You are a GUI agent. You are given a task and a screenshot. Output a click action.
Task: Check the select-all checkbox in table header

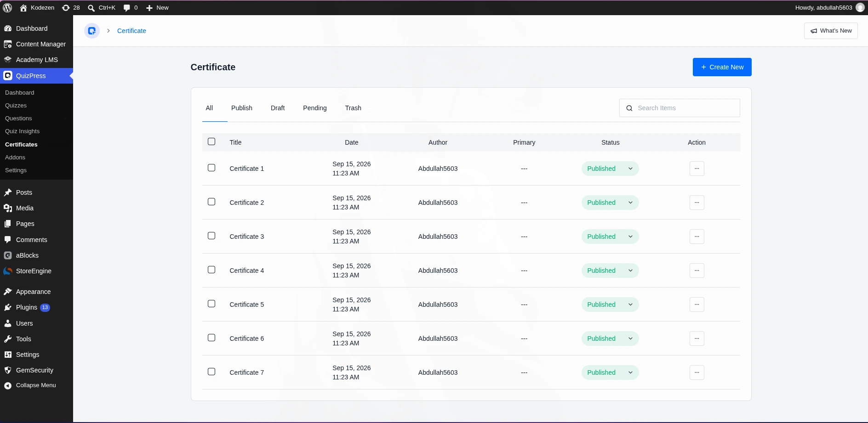[x=211, y=141]
